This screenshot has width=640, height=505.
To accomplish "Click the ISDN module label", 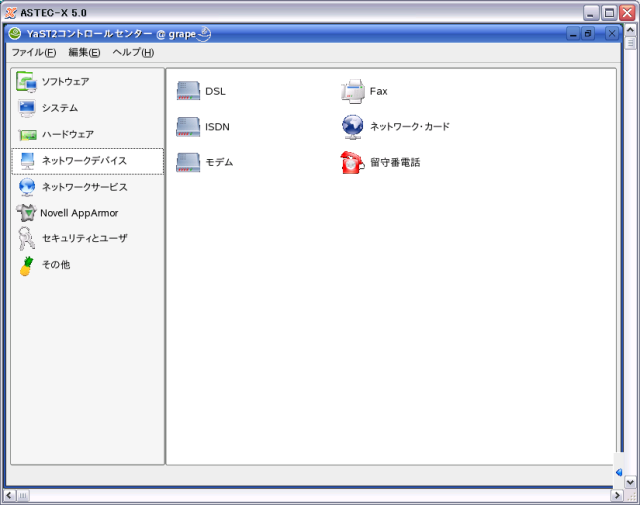I will click(x=217, y=127).
